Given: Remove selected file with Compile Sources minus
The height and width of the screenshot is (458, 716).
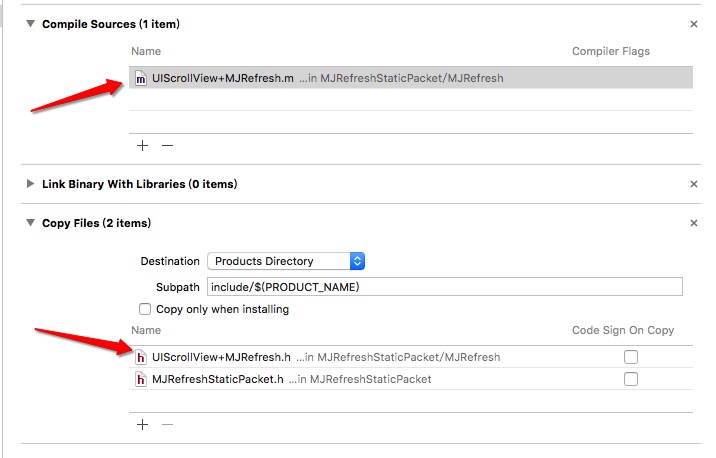Looking at the screenshot, I should tap(167, 145).
